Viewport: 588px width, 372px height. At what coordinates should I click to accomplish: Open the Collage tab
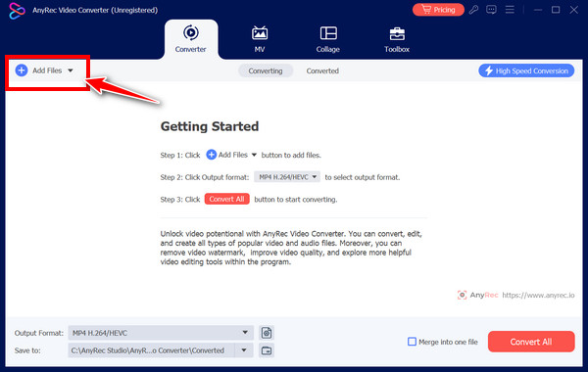pyautogui.click(x=328, y=39)
